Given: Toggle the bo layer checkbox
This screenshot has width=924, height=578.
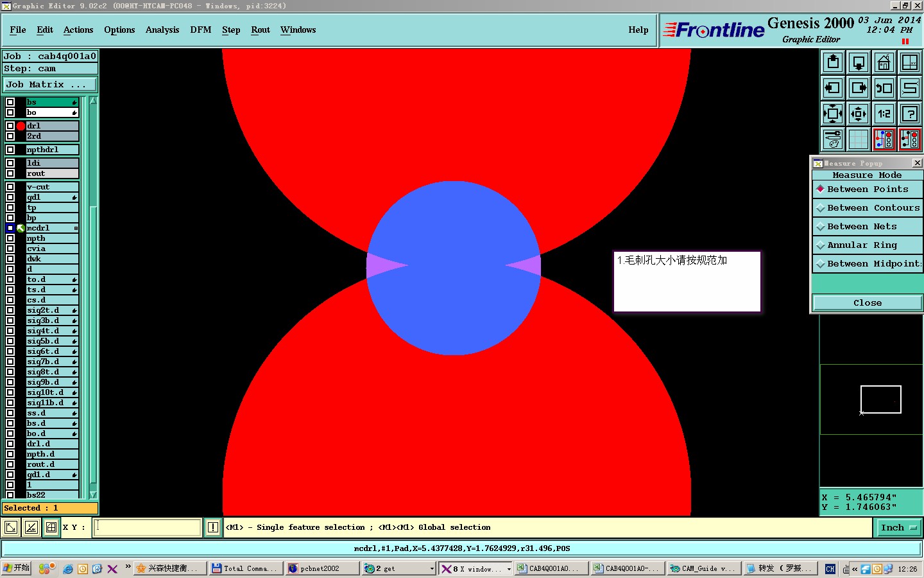Looking at the screenshot, I should (x=10, y=112).
